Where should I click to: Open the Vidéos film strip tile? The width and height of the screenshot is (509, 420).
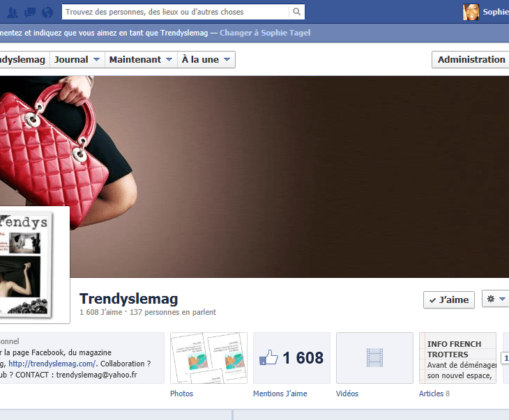374,358
